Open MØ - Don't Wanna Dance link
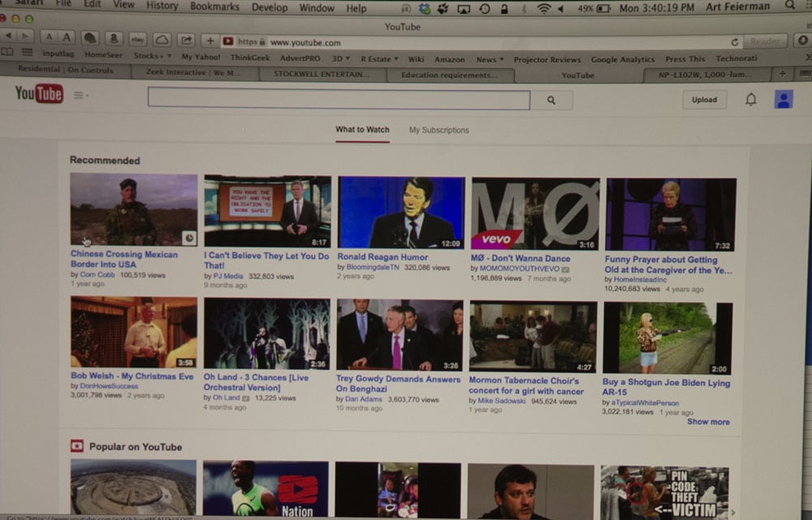The image size is (812, 520). tap(520, 258)
